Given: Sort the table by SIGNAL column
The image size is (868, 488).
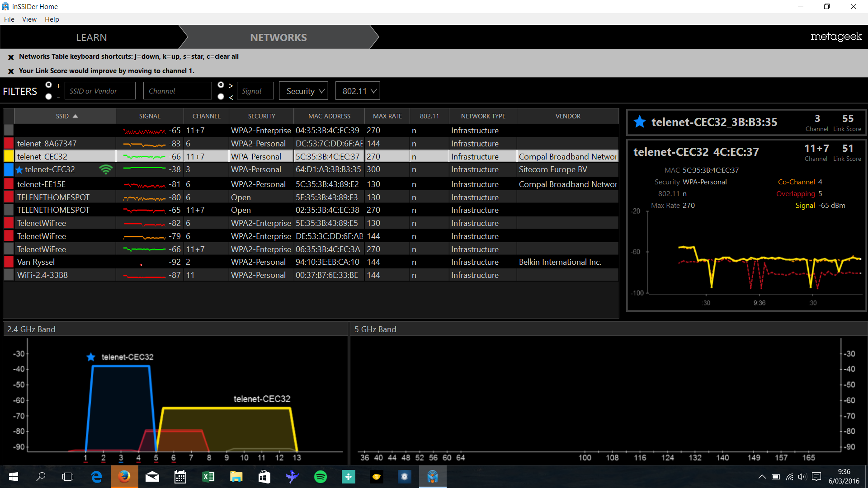Looking at the screenshot, I should (150, 116).
